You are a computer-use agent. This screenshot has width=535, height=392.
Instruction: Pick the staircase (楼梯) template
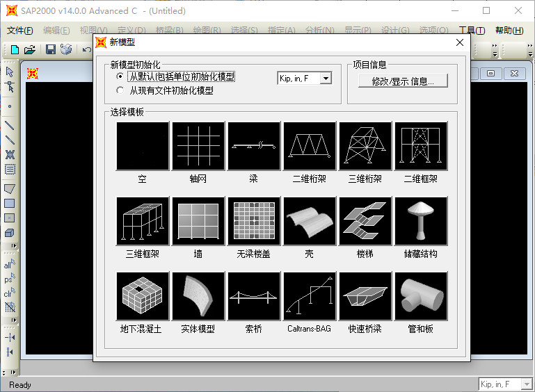click(x=365, y=221)
